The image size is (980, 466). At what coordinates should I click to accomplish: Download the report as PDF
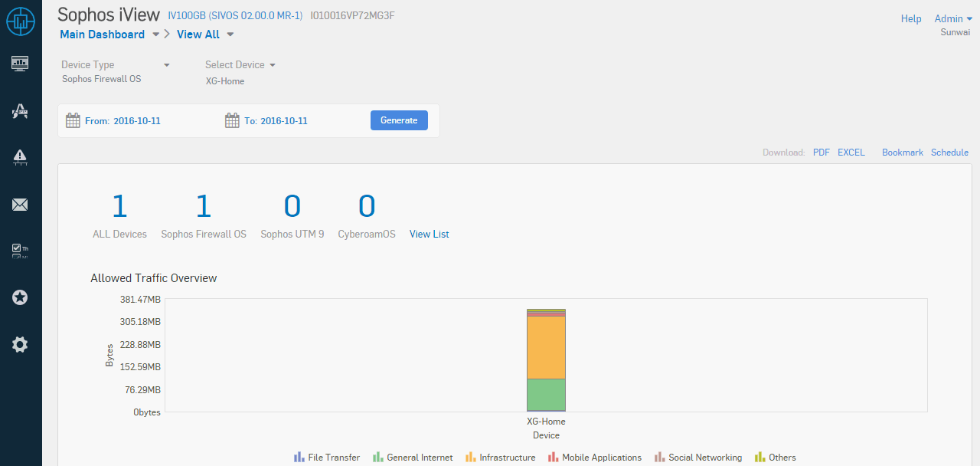[822, 153]
